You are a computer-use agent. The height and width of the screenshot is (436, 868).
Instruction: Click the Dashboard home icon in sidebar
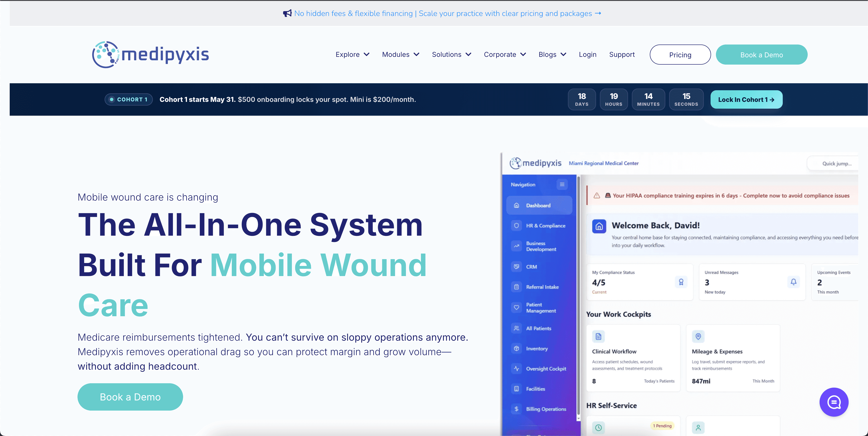[516, 205]
